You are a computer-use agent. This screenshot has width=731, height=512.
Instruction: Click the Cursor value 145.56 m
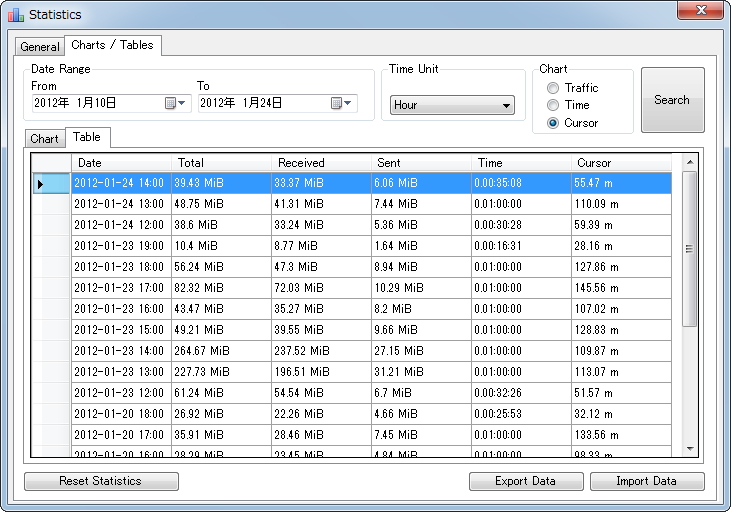[621, 288]
